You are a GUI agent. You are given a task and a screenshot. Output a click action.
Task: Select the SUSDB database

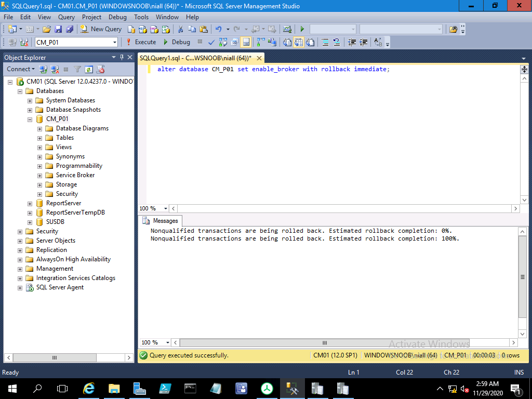coord(55,222)
